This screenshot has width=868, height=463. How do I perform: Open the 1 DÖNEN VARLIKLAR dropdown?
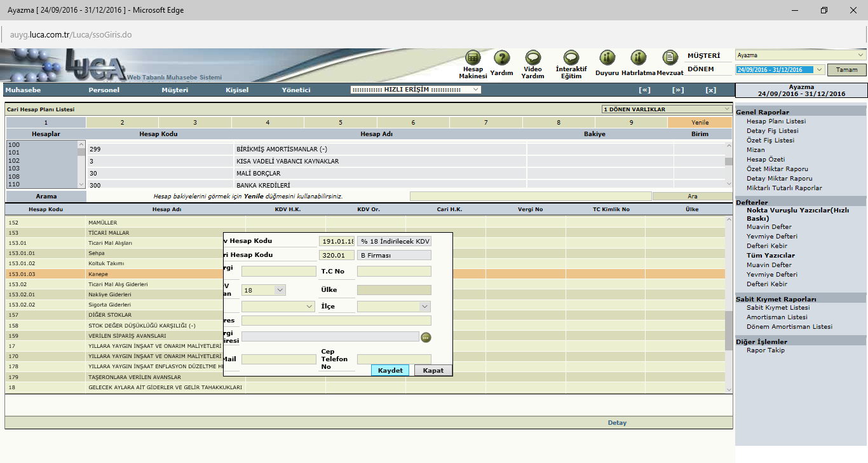[x=667, y=109]
